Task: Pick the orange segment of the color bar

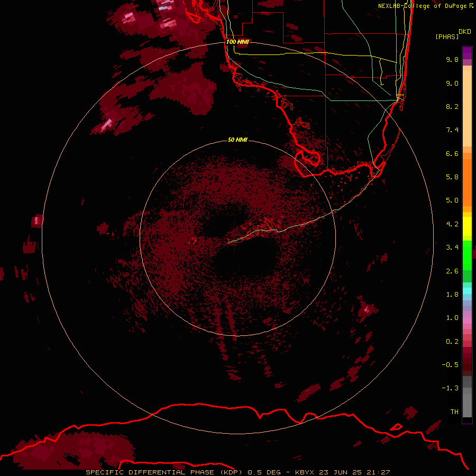Action: [467, 183]
